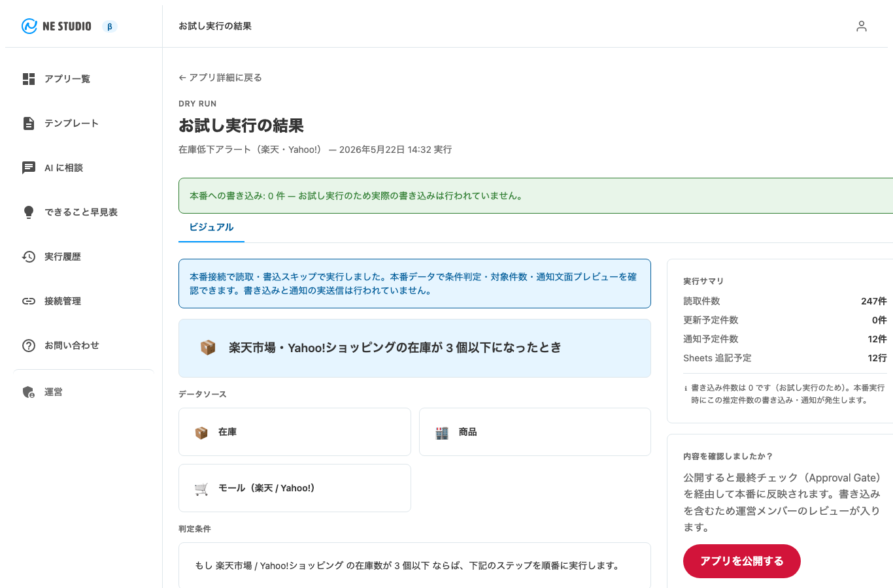Click the アプリを公開する button
893x588 pixels.
coord(742,561)
